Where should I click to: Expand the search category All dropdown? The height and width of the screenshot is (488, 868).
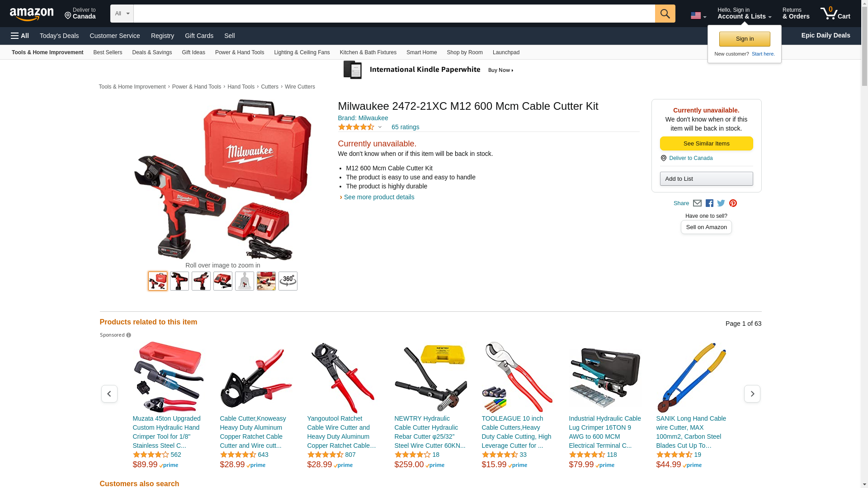(122, 14)
